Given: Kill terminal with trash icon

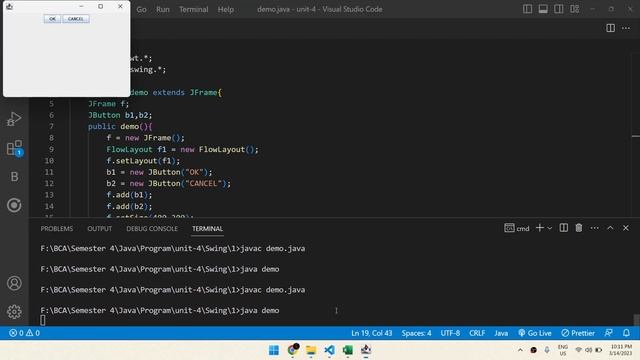Looking at the screenshot, I should 579,228.
